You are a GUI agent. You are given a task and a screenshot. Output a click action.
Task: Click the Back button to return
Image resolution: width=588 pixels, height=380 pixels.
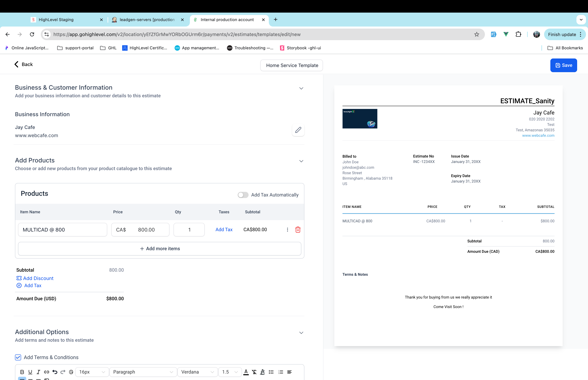24,64
